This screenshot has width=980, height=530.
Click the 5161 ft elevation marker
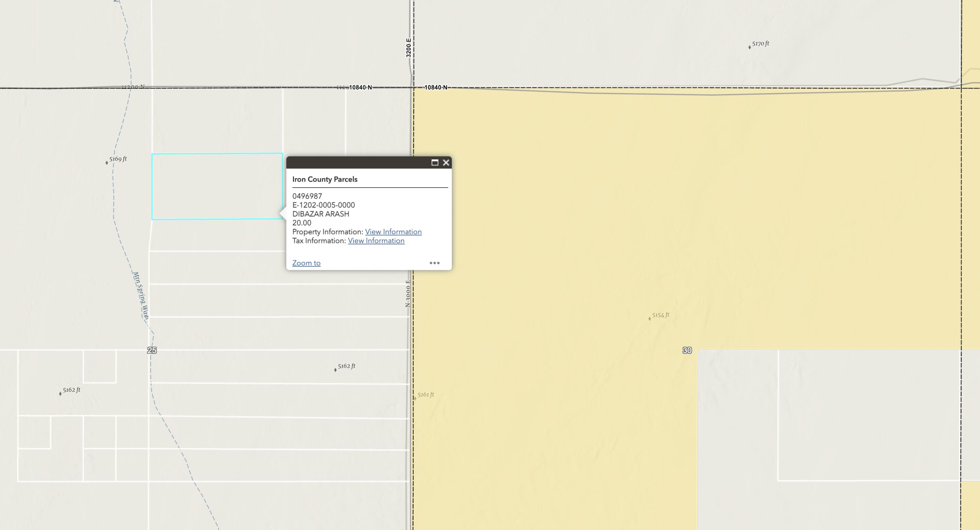(425, 395)
